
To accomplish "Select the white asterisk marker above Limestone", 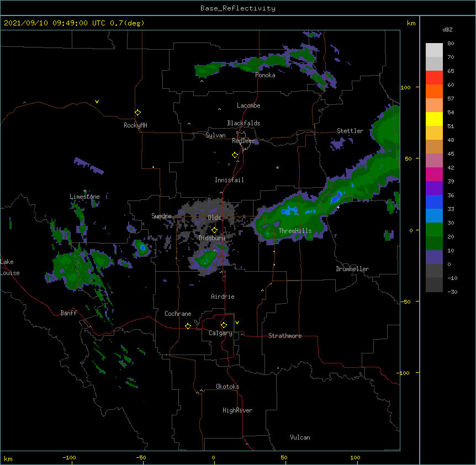I will tap(85, 191).
